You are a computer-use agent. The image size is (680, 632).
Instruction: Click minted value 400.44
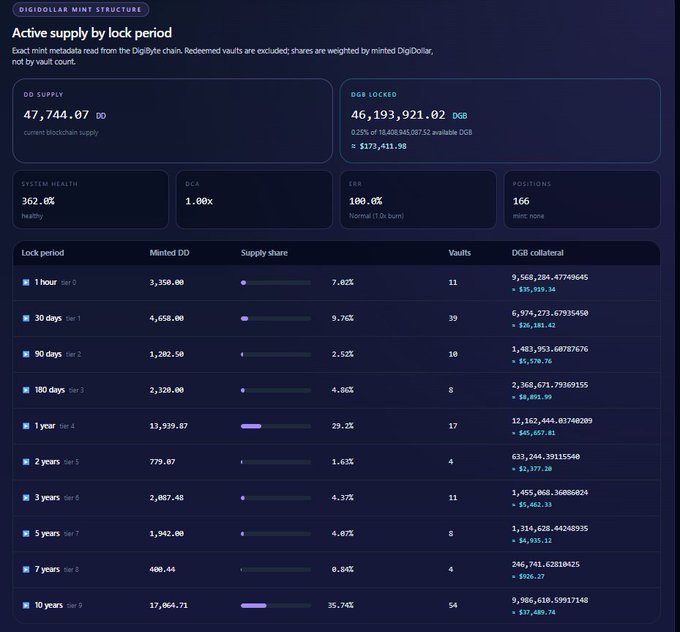pos(162,570)
